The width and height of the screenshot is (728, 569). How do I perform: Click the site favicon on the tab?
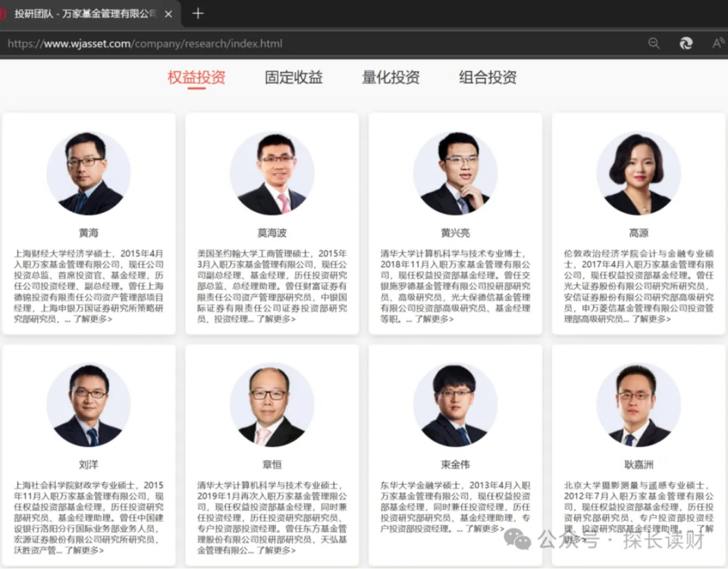click(x=3, y=14)
